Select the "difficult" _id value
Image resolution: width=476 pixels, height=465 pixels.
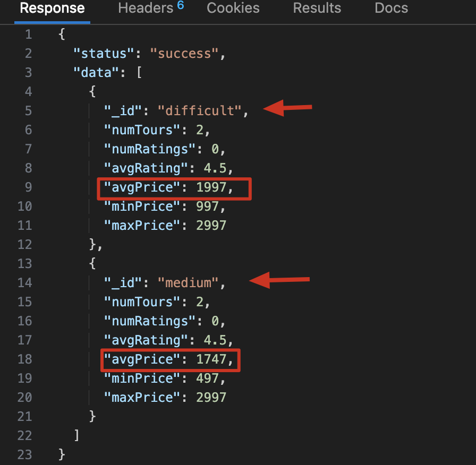(x=200, y=111)
